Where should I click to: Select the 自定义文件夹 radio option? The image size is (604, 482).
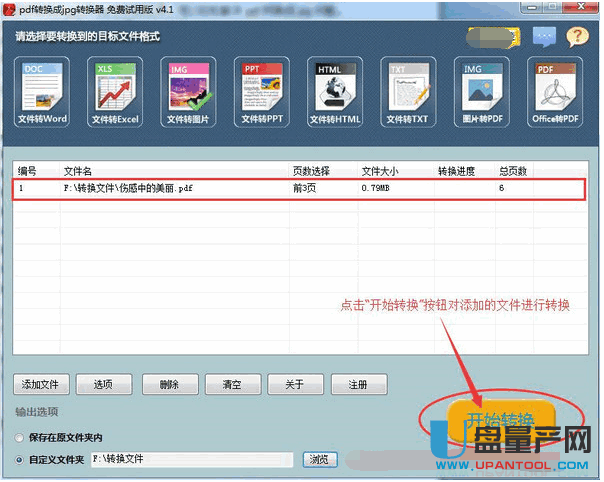(21, 459)
